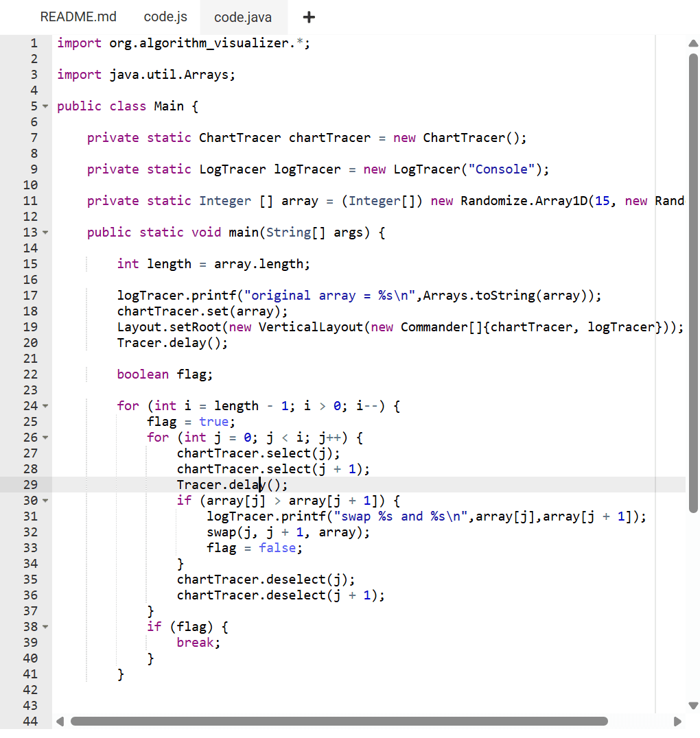This screenshot has width=700, height=738.
Task: Fold the outer for loop at line 24
Action: click(x=45, y=406)
